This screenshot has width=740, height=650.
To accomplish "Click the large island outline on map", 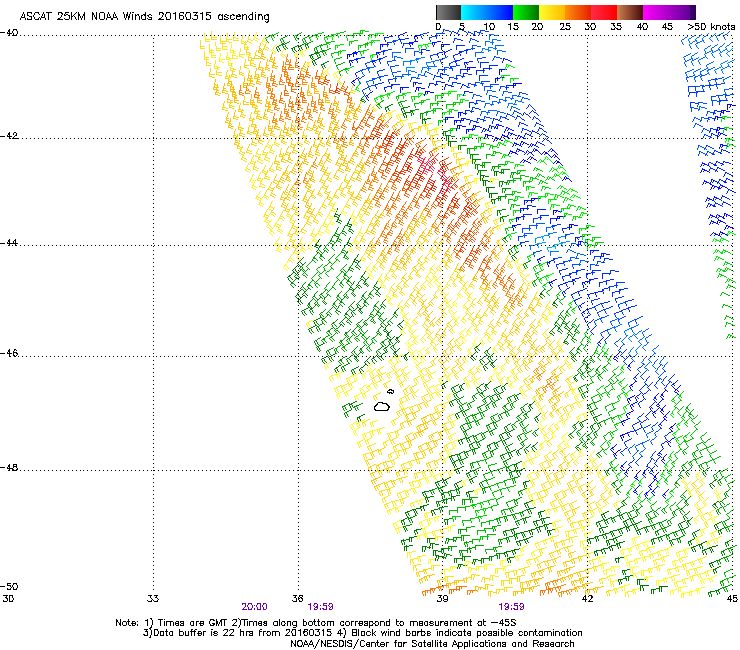I will coord(382,406).
